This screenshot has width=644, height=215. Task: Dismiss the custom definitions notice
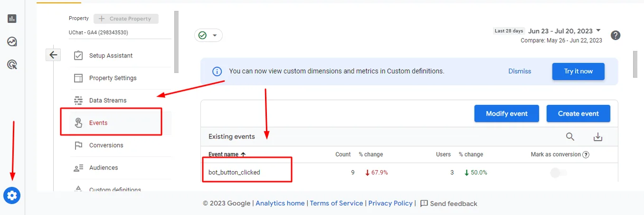[x=520, y=71]
